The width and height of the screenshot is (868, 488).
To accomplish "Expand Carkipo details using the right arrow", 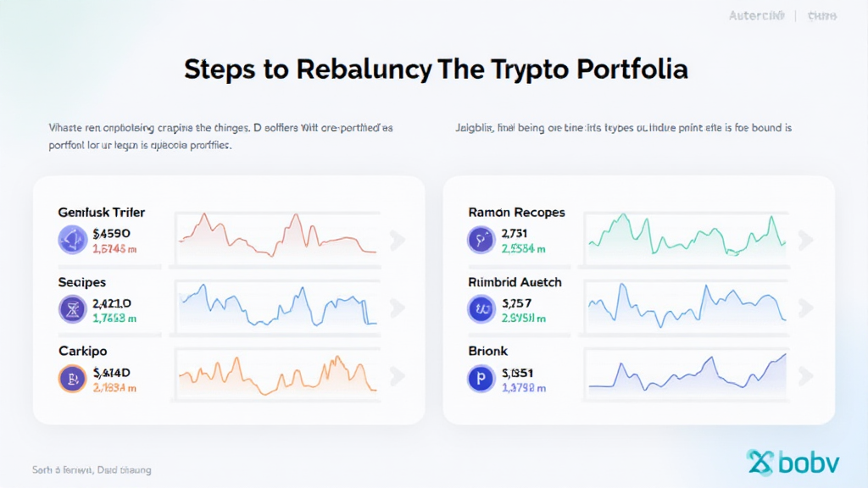I will click(398, 377).
